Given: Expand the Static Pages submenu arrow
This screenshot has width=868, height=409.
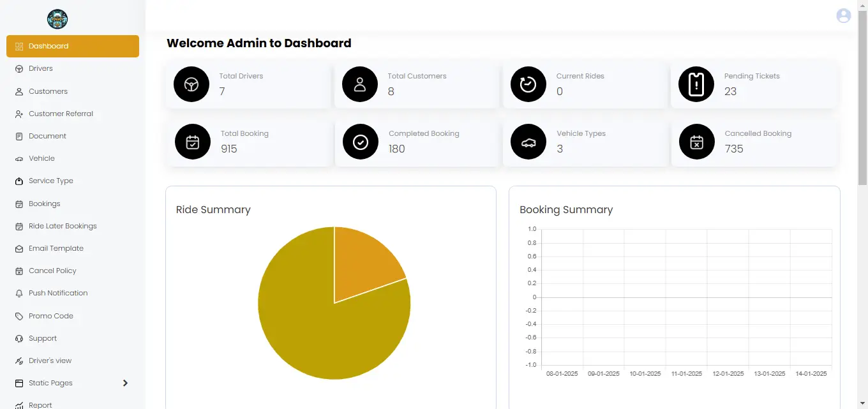Looking at the screenshot, I should 125,383.
